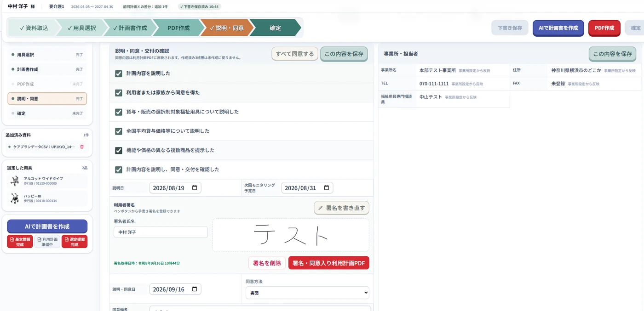Click FAX value 未登録
Viewport: 644px width, 311px height.
[x=558, y=84]
